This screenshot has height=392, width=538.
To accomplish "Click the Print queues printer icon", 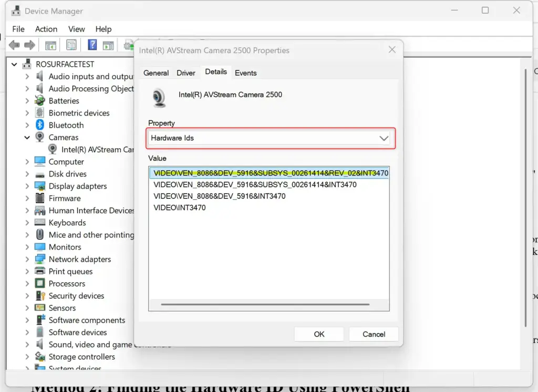I will [x=40, y=271].
